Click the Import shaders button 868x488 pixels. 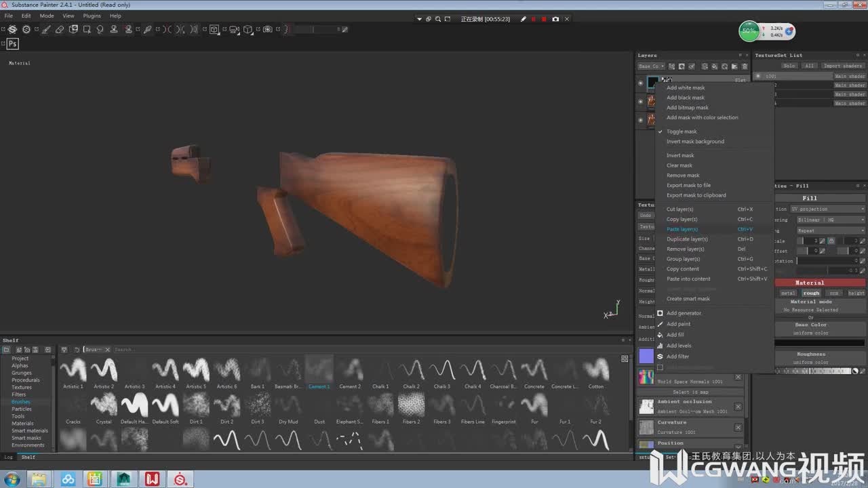(x=843, y=66)
